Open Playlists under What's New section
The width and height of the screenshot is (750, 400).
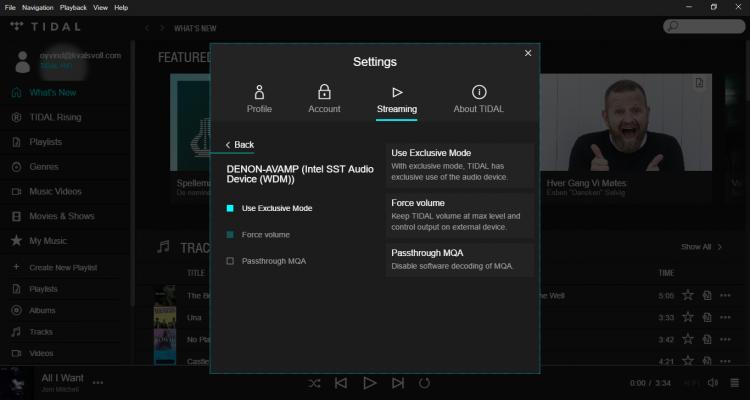coord(45,142)
